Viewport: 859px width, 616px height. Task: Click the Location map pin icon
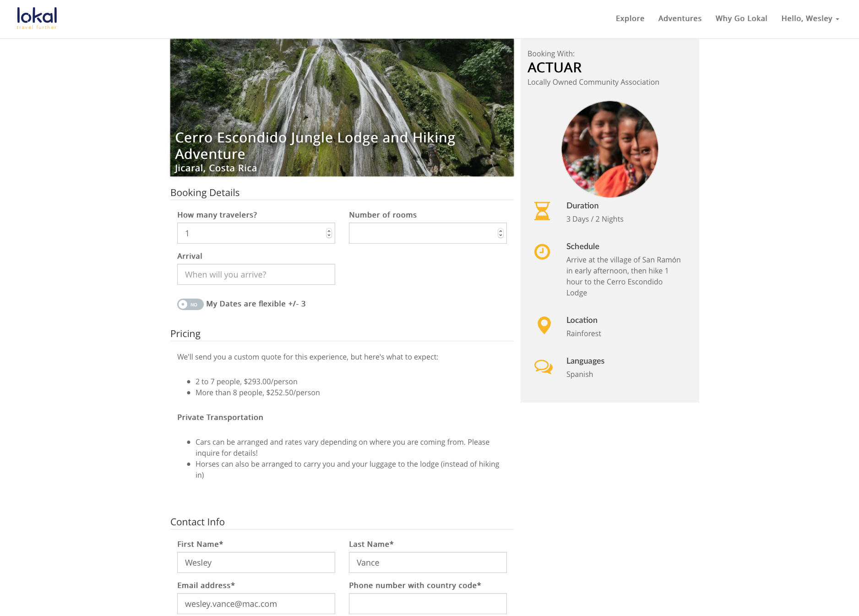(543, 325)
